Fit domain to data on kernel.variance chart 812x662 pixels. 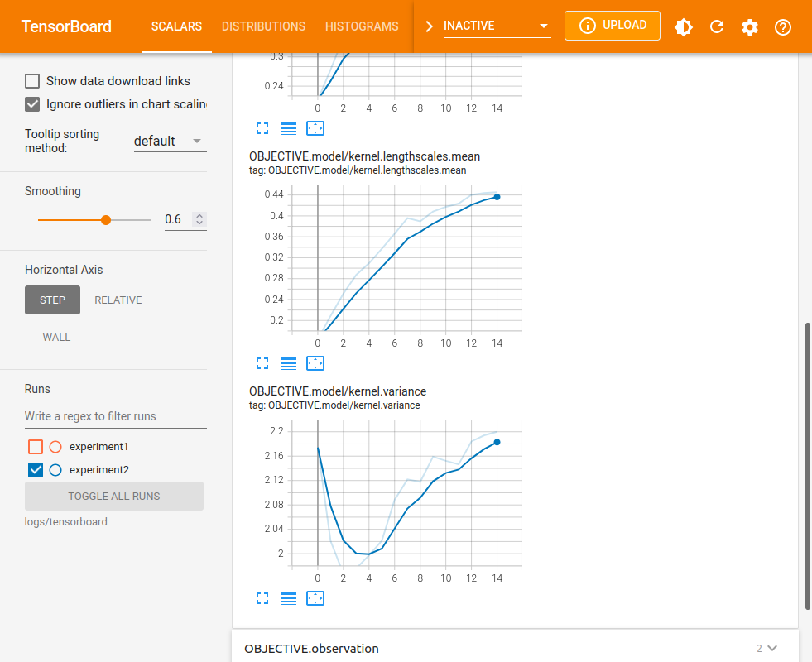[x=315, y=598]
